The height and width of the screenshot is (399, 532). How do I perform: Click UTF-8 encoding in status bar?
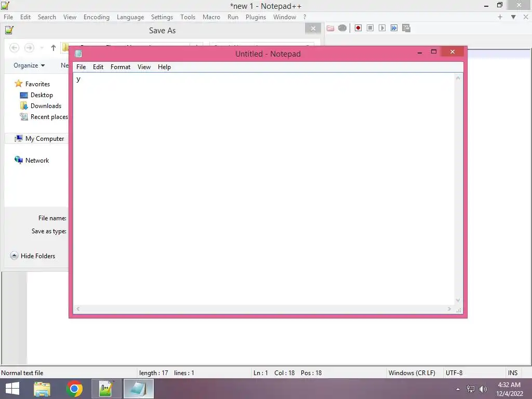(x=454, y=373)
